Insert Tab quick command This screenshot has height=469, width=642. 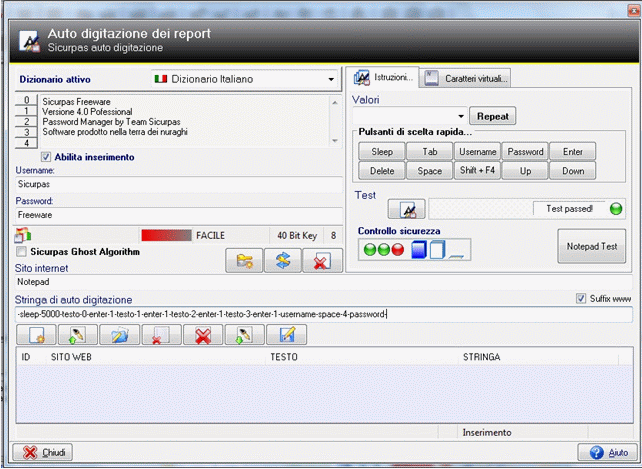tap(430, 152)
